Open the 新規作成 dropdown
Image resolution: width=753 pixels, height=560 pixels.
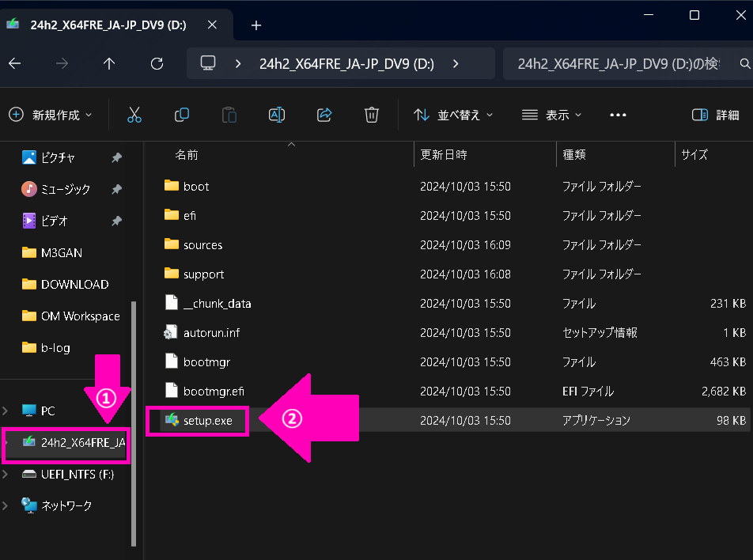tap(51, 115)
